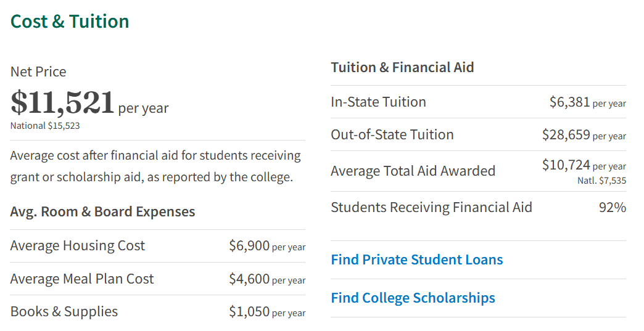Click the 92% financial aid percentage
644x331 pixels.
point(612,208)
